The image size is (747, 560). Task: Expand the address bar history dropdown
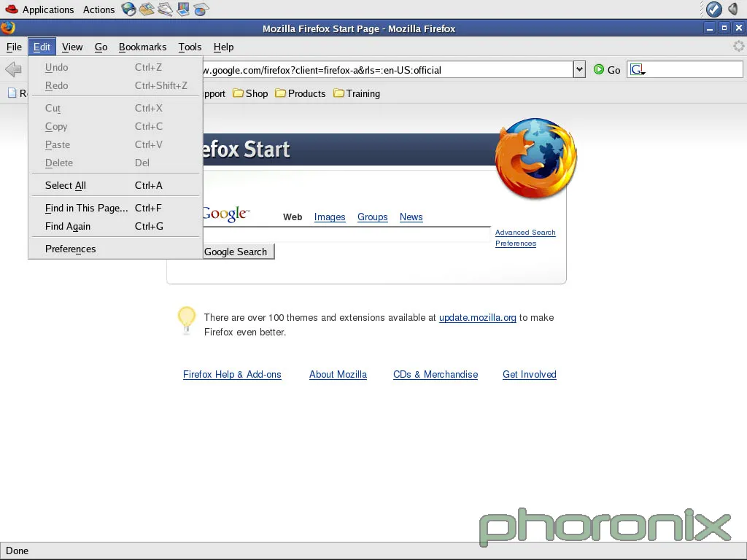click(x=579, y=69)
